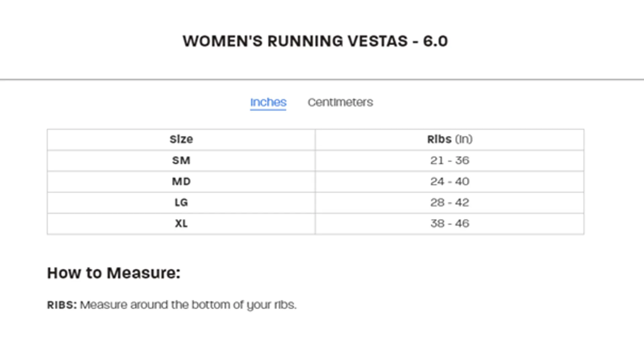The height and width of the screenshot is (362, 644).
Task: Select the XL size row
Action: click(181, 223)
